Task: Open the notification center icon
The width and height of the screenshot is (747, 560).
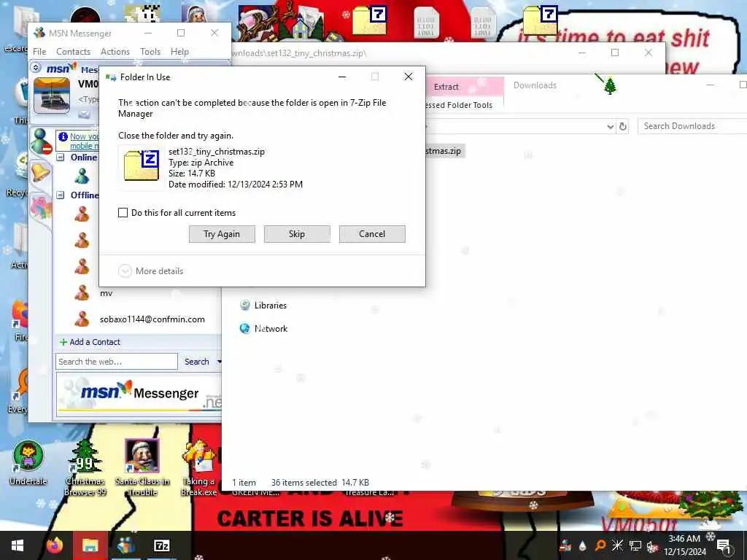Action: point(724,545)
